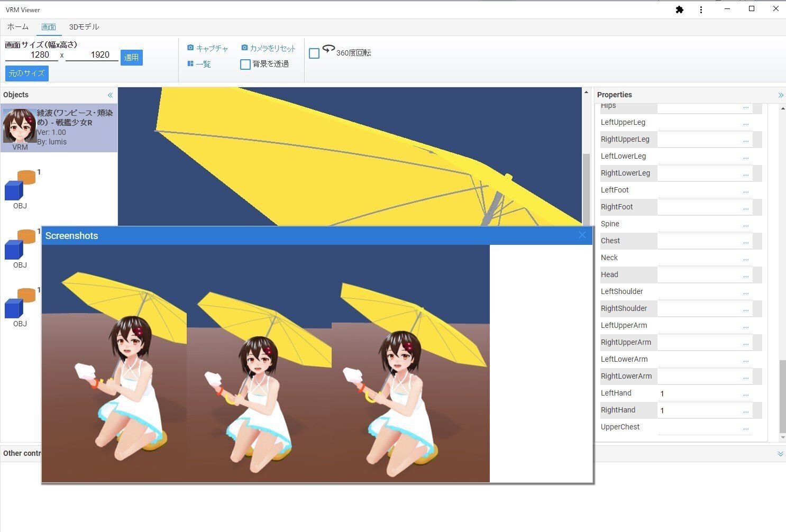
Task: Minimize the VRM Viewer window
Action: pos(727,9)
